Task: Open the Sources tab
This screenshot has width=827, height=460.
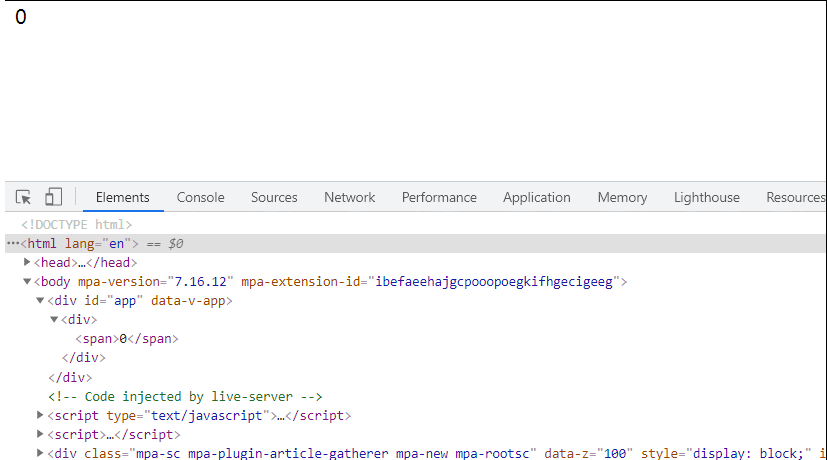Action: pyautogui.click(x=274, y=197)
